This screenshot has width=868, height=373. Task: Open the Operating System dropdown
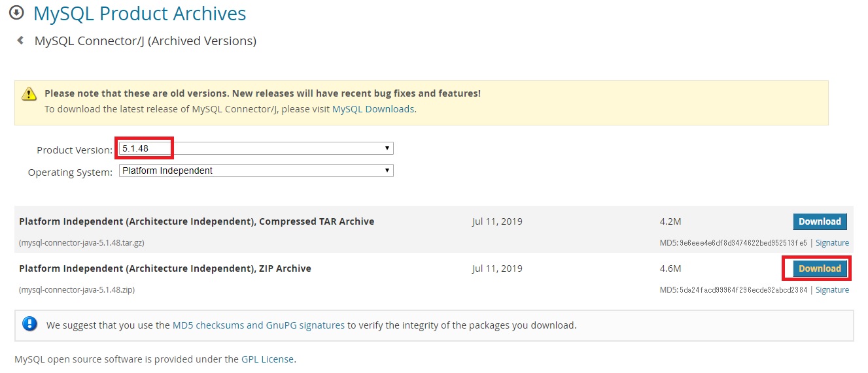(x=256, y=170)
